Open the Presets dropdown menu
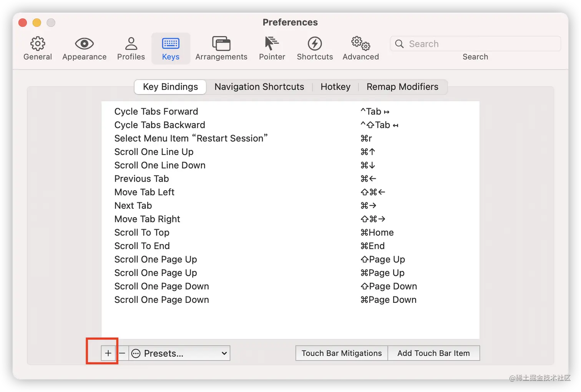581x392 pixels. point(179,353)
